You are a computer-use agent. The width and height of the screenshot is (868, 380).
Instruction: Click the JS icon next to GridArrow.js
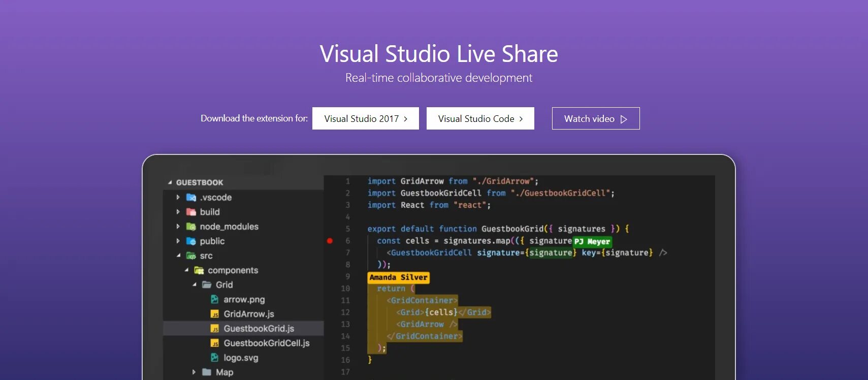pos(214,314)
